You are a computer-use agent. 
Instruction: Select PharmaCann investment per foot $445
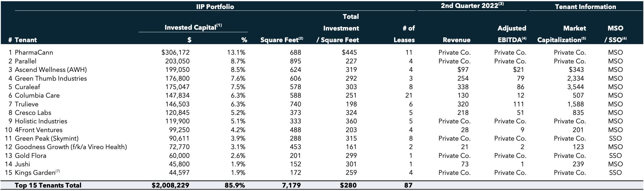click(349, 53)
